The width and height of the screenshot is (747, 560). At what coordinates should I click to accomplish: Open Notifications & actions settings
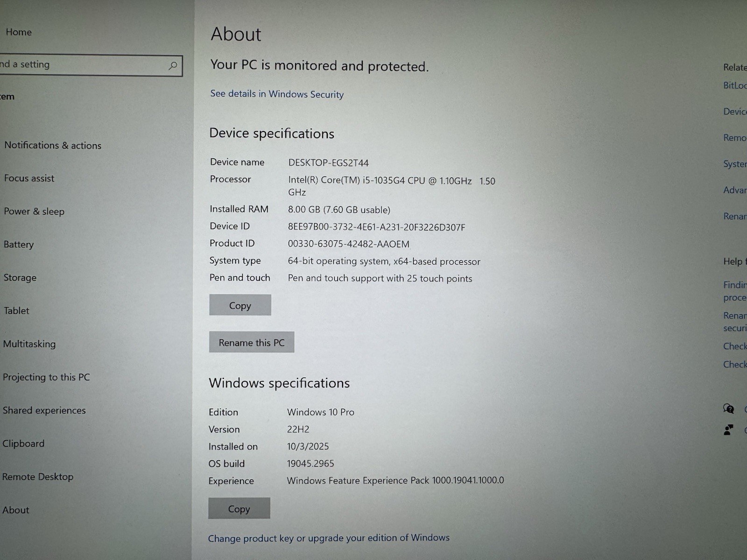53,145
